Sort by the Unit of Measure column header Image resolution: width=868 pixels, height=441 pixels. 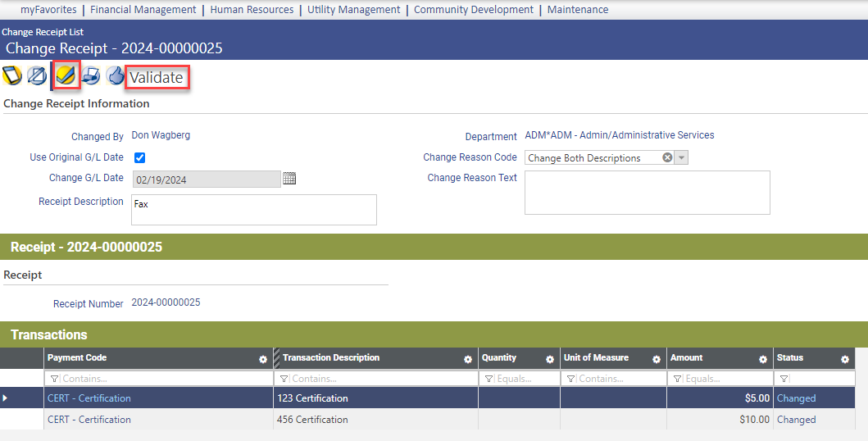(x=596, y=357)
